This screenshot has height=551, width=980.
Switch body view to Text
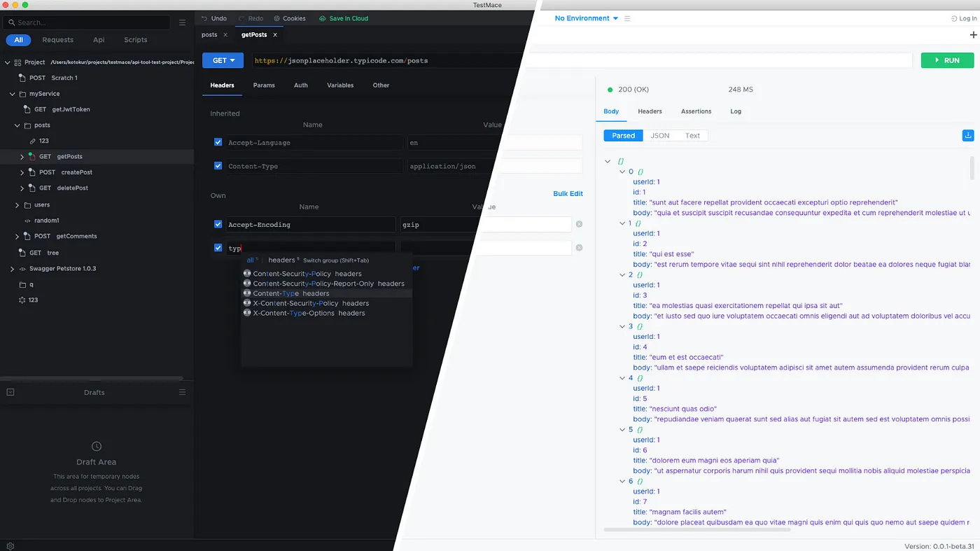[x=692, y=135]
